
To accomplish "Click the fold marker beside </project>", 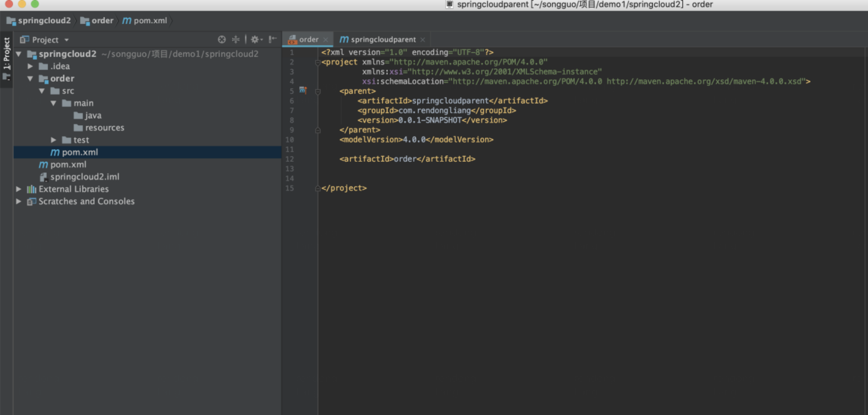I will click(318, 189).
